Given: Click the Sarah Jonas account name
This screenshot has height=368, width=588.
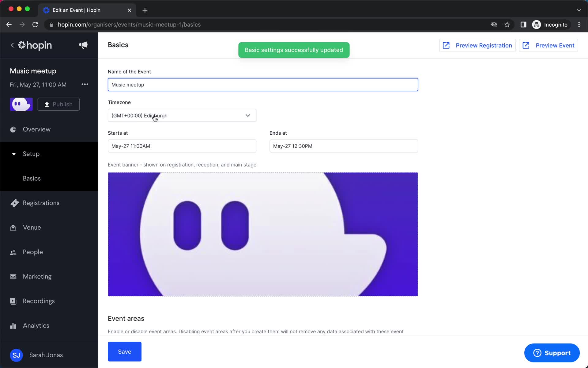Looking at the screenshot, I should click(46, 355).
